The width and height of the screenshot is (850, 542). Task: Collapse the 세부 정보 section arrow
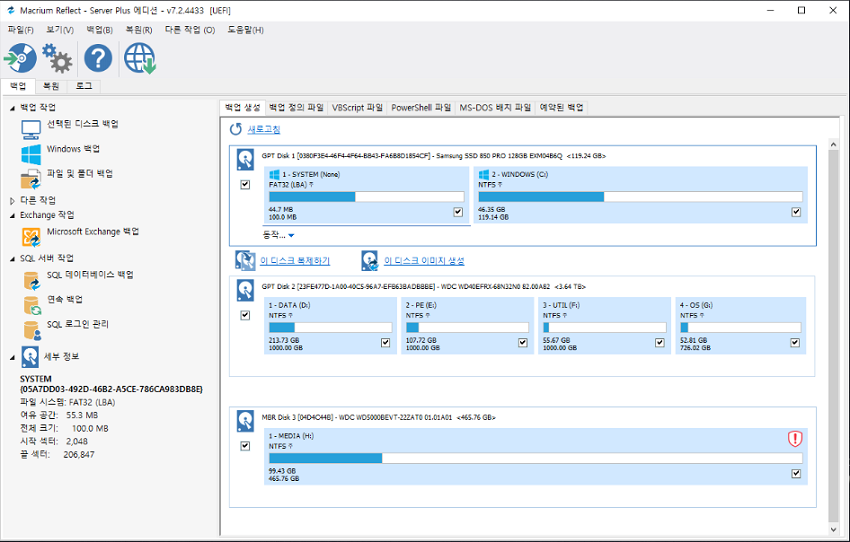12,357
